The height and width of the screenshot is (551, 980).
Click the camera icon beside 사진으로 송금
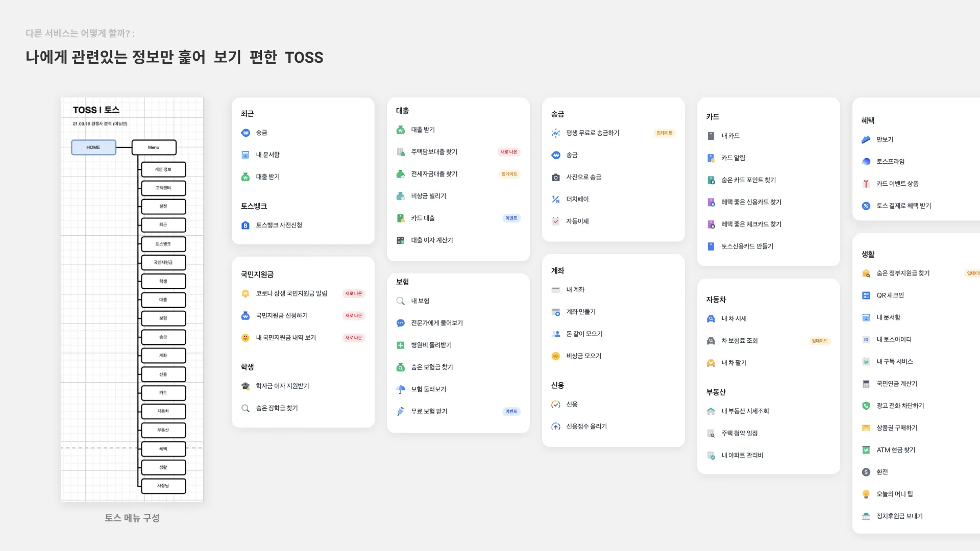click(x=555, y=178)
